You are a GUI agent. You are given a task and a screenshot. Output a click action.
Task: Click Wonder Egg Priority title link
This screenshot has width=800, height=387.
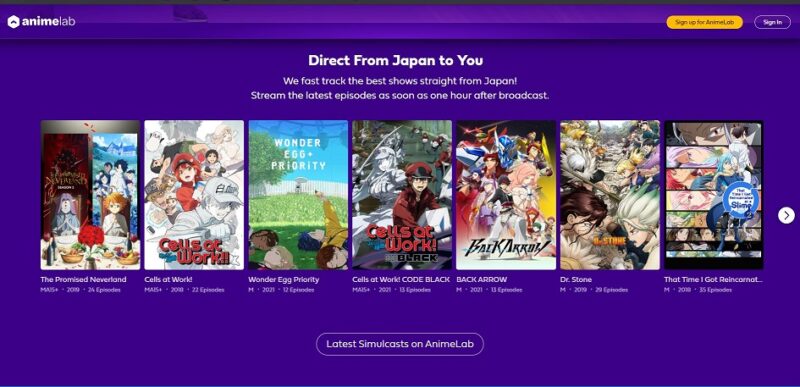click(x=284, y=279)
